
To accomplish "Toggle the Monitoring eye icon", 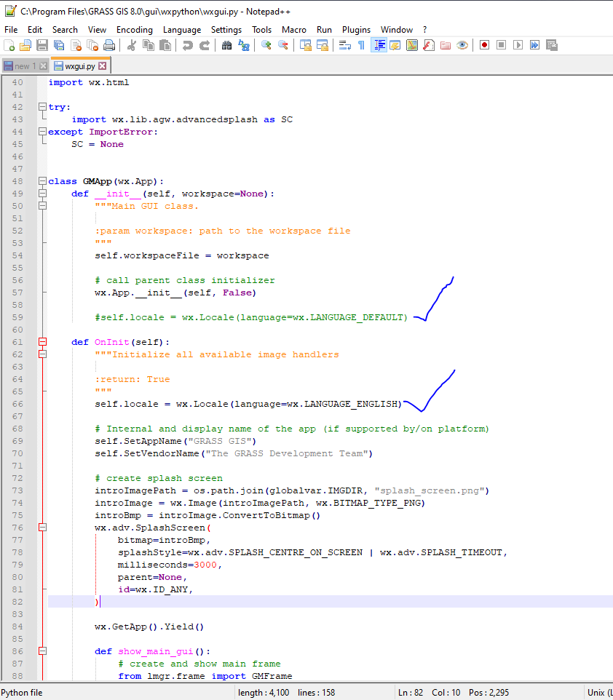I will [x=462, y=45].
